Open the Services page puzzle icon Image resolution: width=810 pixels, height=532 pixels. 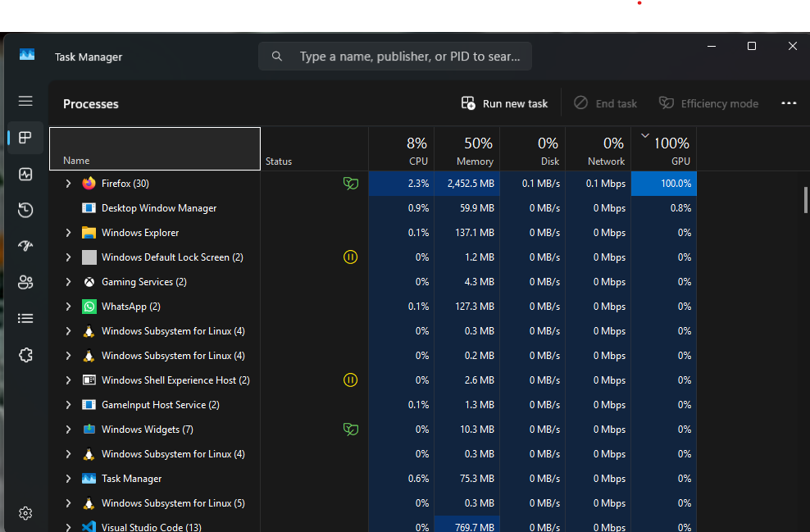click(x=25, y=355)
